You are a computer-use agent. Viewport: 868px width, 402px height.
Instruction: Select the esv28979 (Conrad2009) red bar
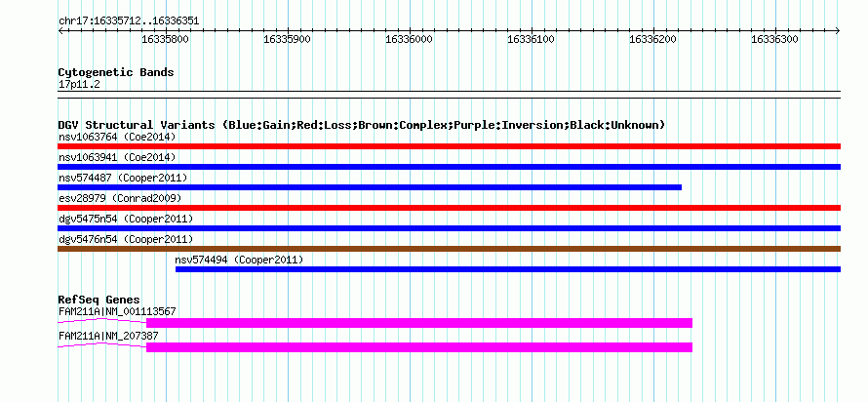(x=449, y=208)
